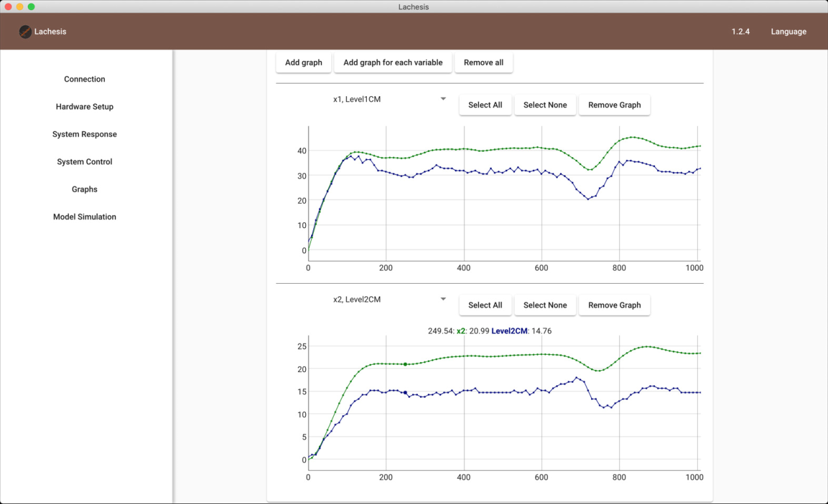This screenshot has width=828, height=504.
Task: Click highlighted green x2 point at 249.54
Action: tap(405, 364)
